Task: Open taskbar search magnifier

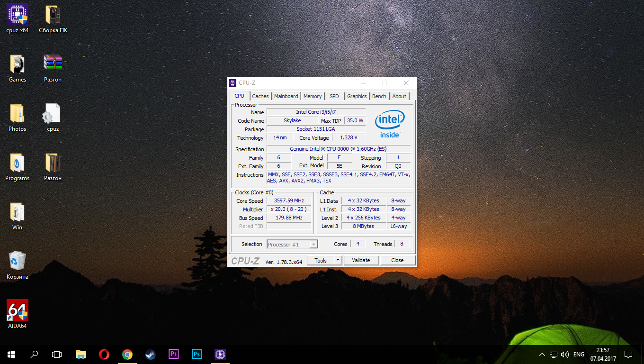Action: point(34,354)
